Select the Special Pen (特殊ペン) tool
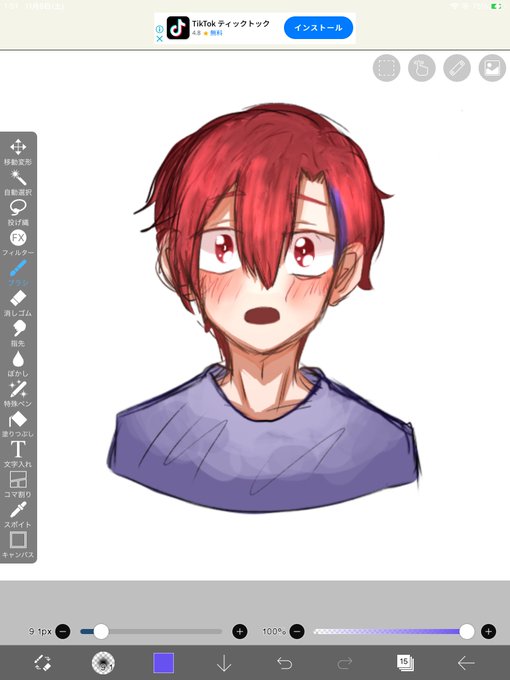Viewport: 510px width, 680px height. click(18, 394)
